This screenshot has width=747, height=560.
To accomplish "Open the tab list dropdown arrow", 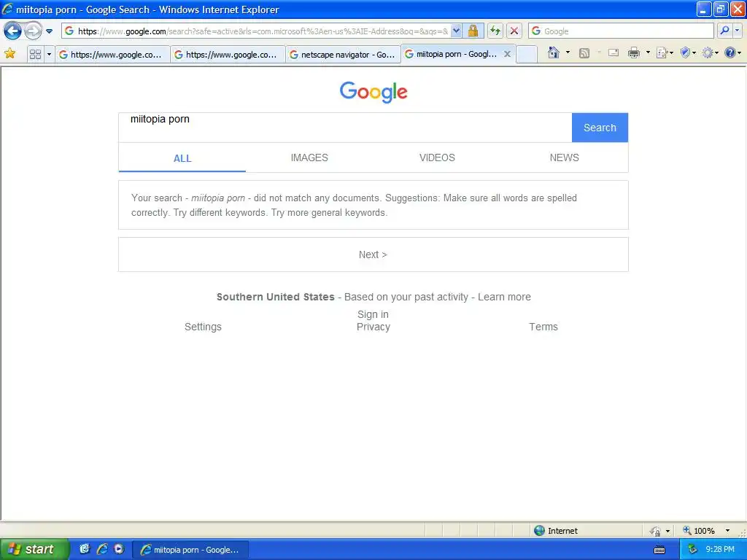I will [x=49, y=54].
